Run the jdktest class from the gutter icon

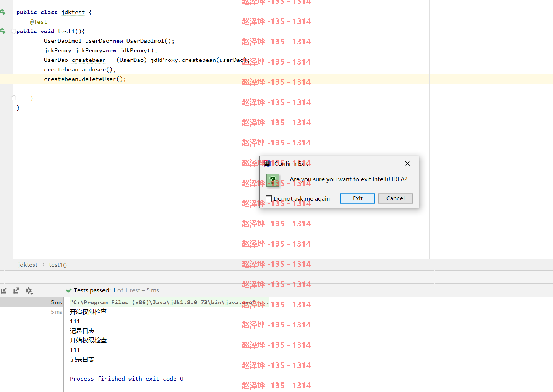pyautogui.click(x=3, y=12)
